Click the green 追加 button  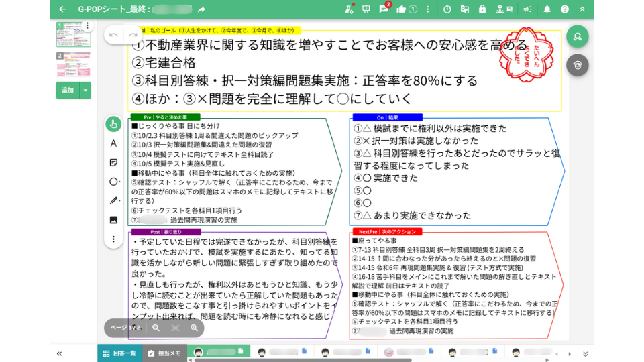click(67, 90)
